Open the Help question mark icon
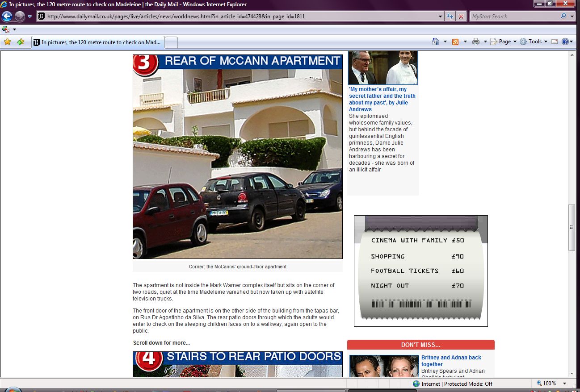 click(565, 42)
